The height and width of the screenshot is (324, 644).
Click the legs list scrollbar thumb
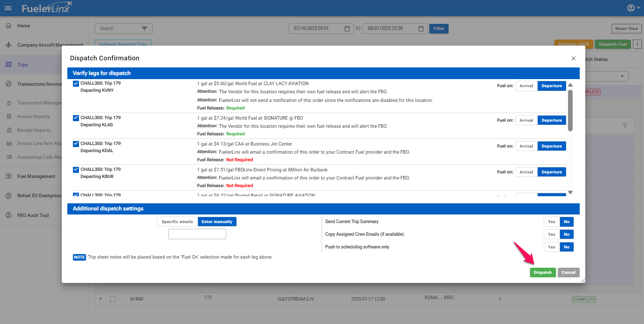coord(571,111)
